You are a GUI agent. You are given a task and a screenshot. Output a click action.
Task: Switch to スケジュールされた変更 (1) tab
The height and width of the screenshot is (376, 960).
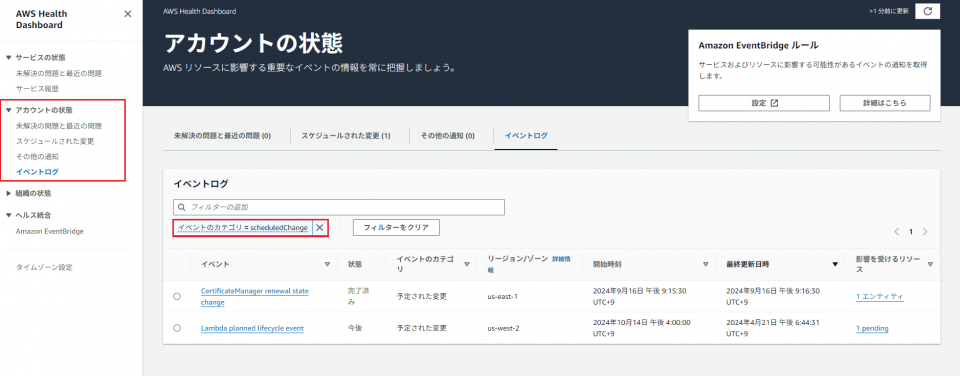click(x=345, y=136)
